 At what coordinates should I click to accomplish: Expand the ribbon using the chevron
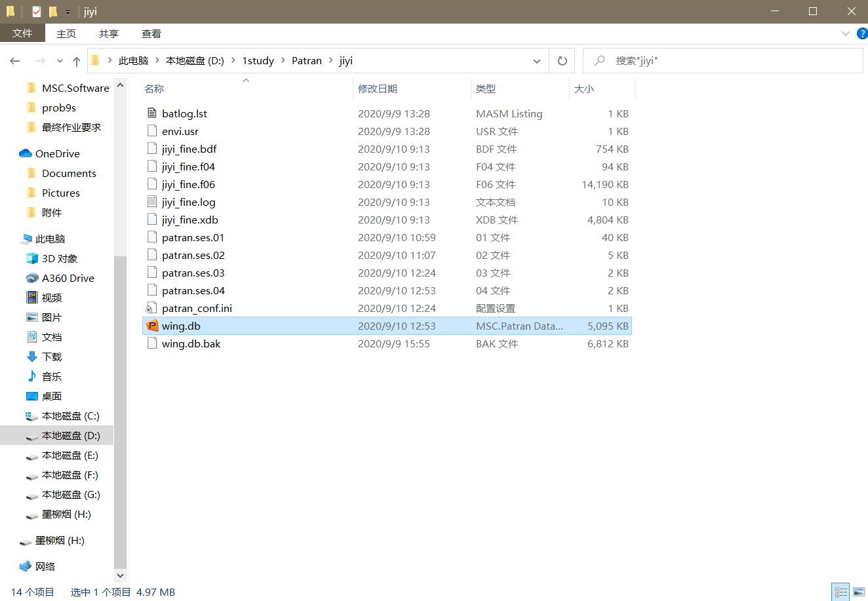tap(846, 33)
